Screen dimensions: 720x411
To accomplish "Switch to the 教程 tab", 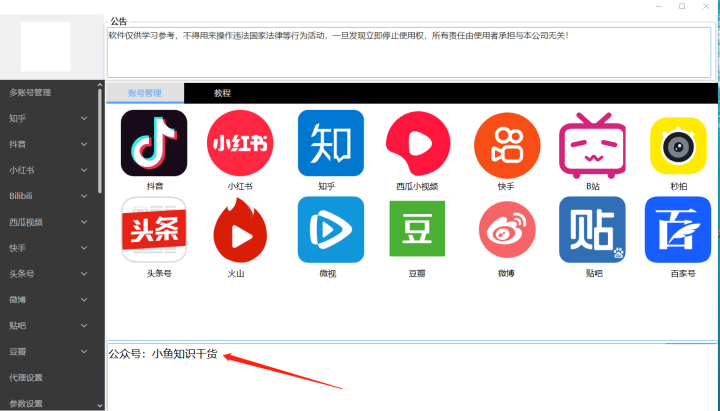I will pyautogui.click(x=222, y=93).
